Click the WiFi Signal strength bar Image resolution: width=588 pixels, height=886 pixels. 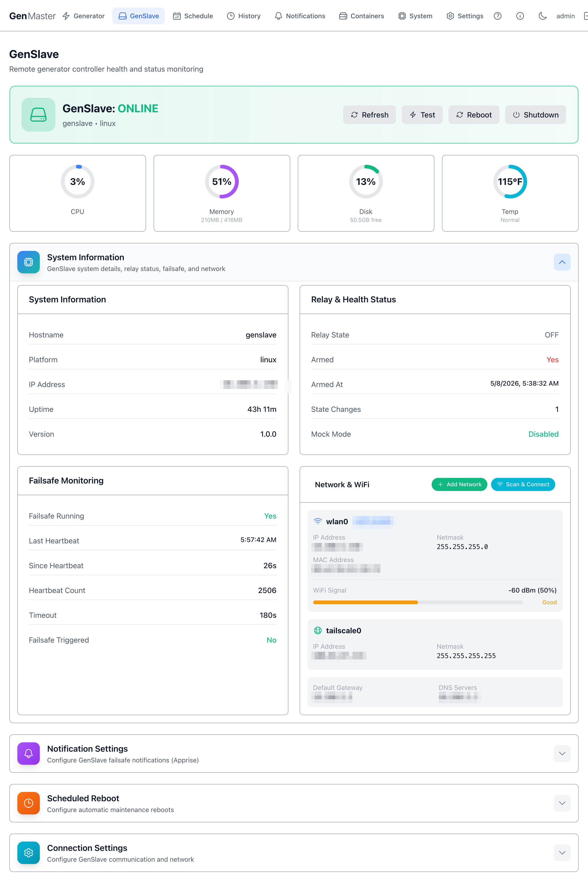pos(418,602)
